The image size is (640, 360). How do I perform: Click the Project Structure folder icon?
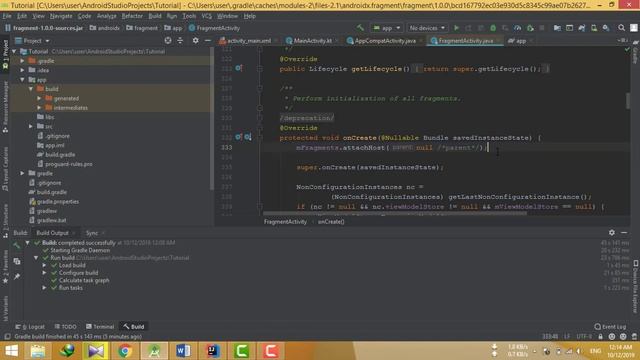[557, 28]
